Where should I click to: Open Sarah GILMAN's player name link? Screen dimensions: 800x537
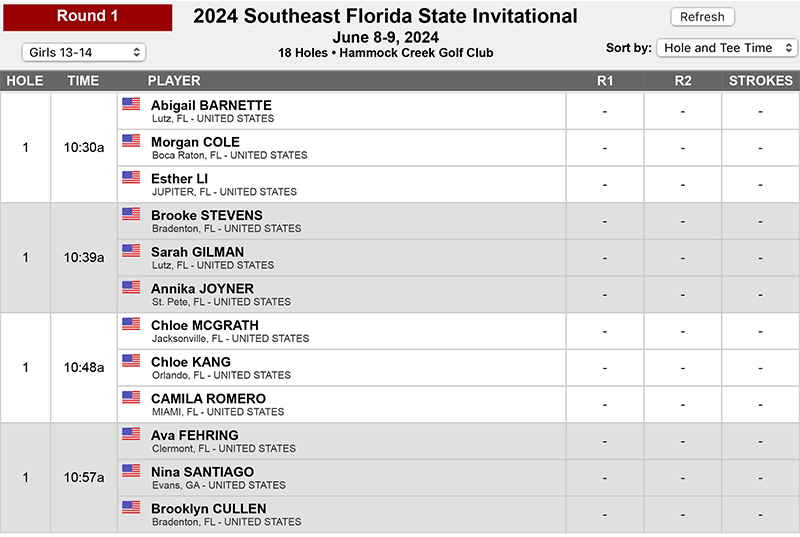tap(197, 252)
